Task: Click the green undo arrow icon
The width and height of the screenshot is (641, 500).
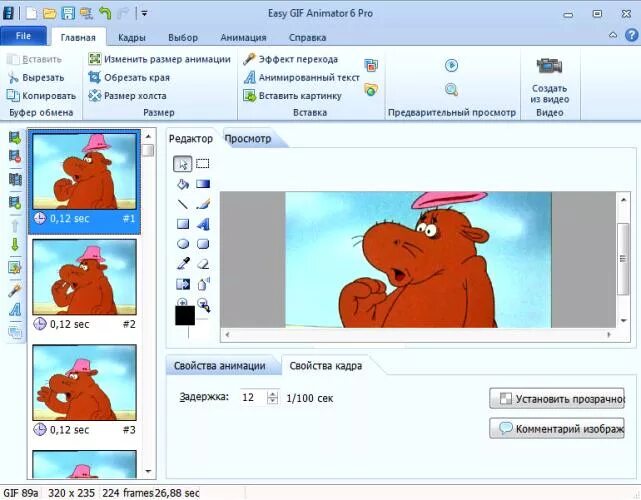Action: (x=105, y=13)
